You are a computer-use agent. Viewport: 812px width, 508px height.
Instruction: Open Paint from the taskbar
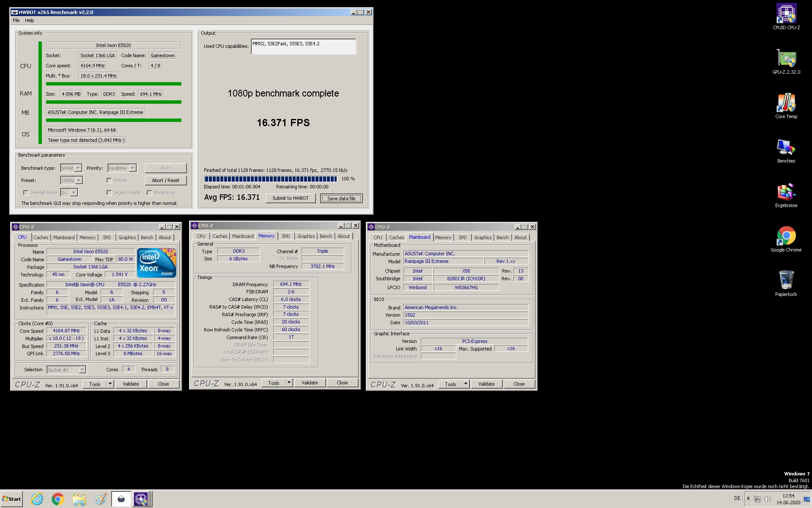pos(100,500)
